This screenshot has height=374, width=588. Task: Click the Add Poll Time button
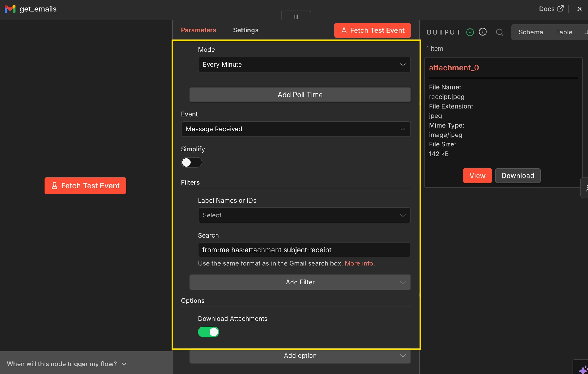(300, 95)
